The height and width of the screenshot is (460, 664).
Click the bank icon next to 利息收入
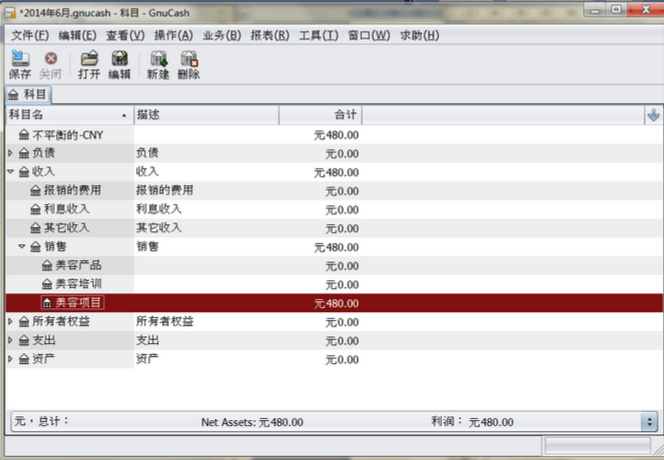[36, 209]
